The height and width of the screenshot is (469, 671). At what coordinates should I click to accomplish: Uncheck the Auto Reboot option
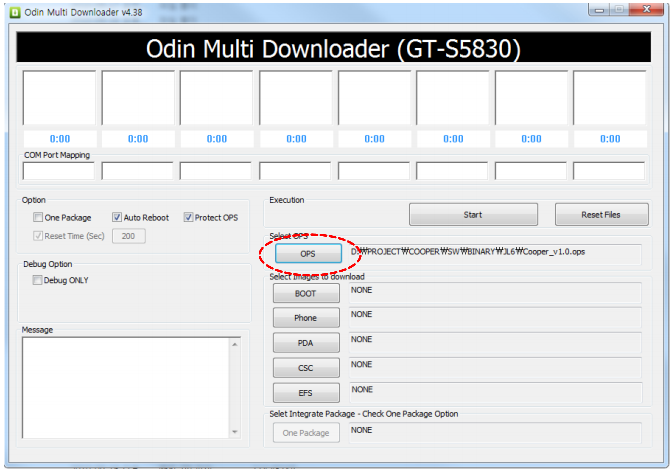click(x=116, y=217)
